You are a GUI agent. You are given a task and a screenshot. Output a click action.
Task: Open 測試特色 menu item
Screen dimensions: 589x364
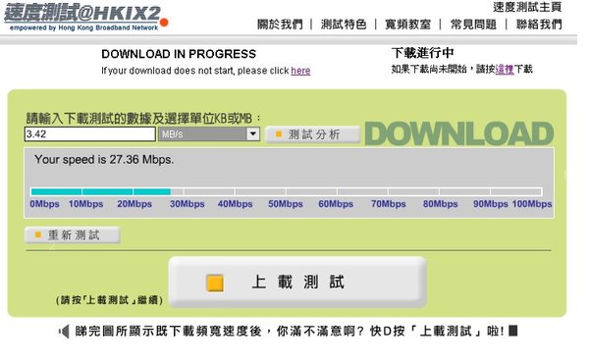[344, 25]
